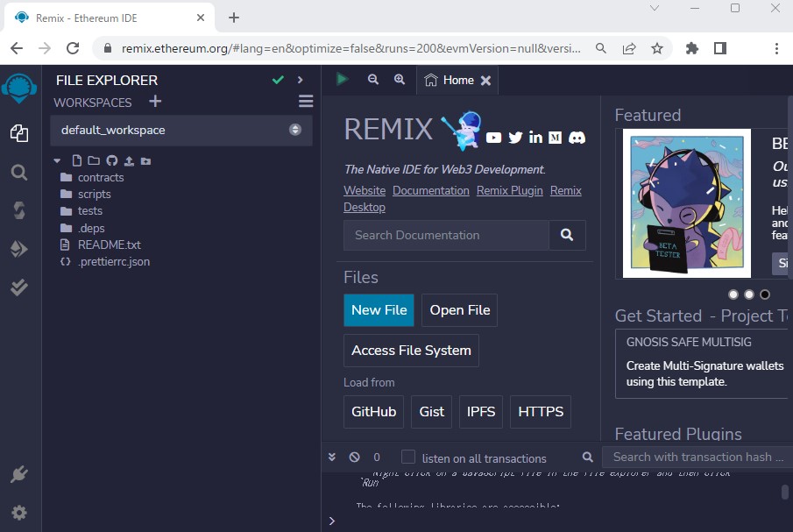Open a new browser tab
This screenshot has width=793, height=532.
coord(234,18)
